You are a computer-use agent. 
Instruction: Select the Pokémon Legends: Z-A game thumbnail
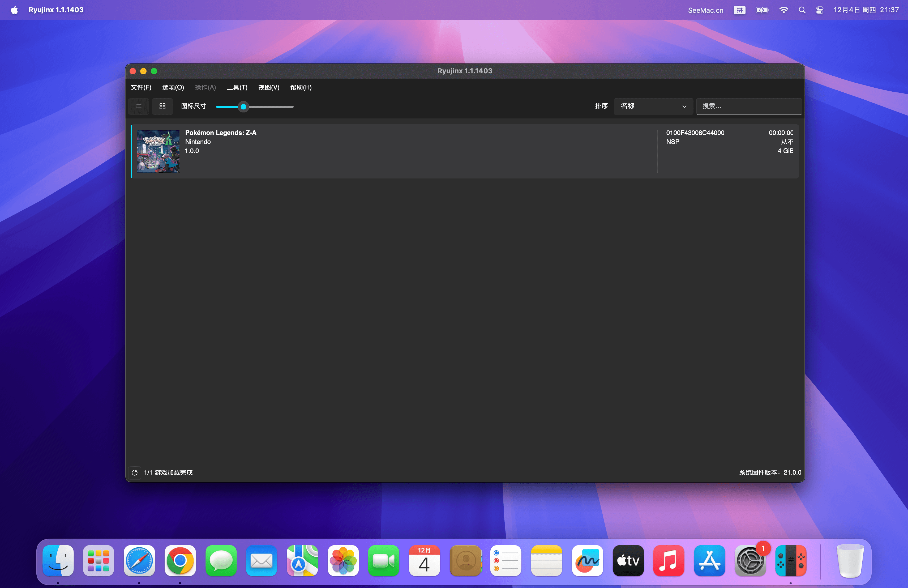click(158, 151)
